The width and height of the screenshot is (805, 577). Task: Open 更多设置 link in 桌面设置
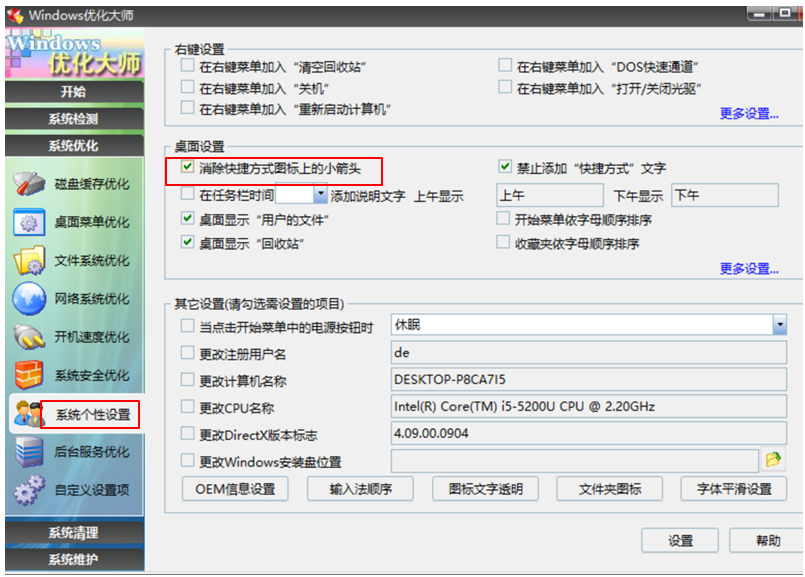tap(749, 268)
